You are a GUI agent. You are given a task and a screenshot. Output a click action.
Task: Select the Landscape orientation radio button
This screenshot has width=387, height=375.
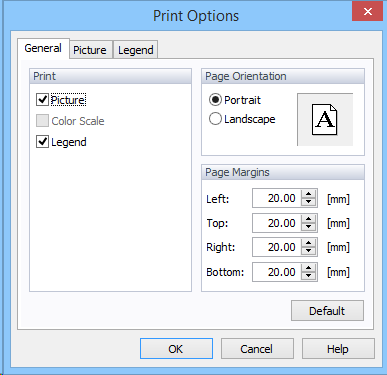[215, 119]
